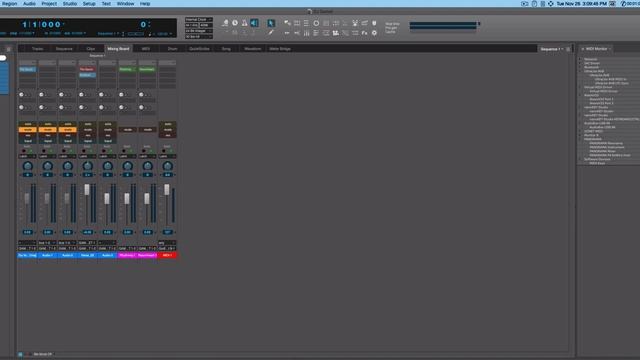Image resolution: width=640 pixels, height=360 pixels.
Task: Click the leftmost icon in control panel
Action: (x=225, y=23)
